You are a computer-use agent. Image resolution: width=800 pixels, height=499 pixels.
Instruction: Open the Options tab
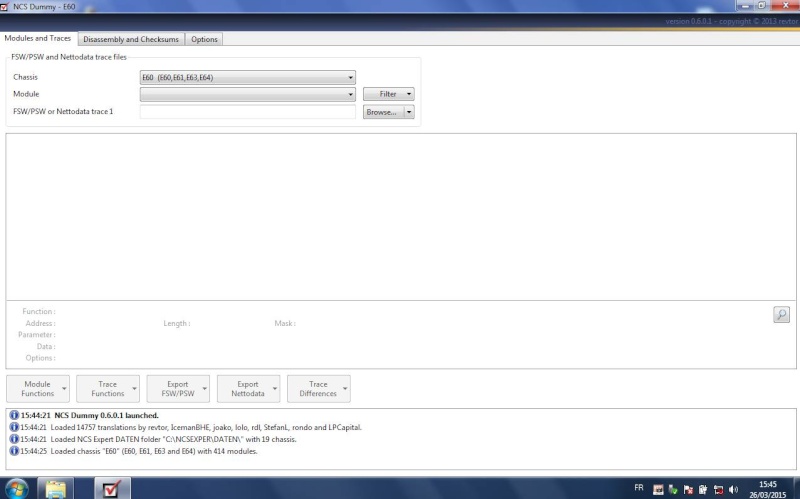[204, 39]
